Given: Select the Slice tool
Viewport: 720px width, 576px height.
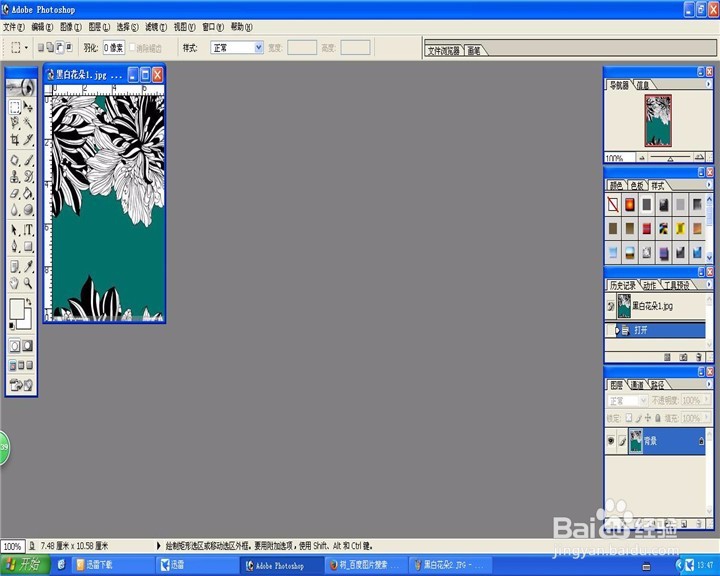Looking at the screenshot, I should click(28, 139).
